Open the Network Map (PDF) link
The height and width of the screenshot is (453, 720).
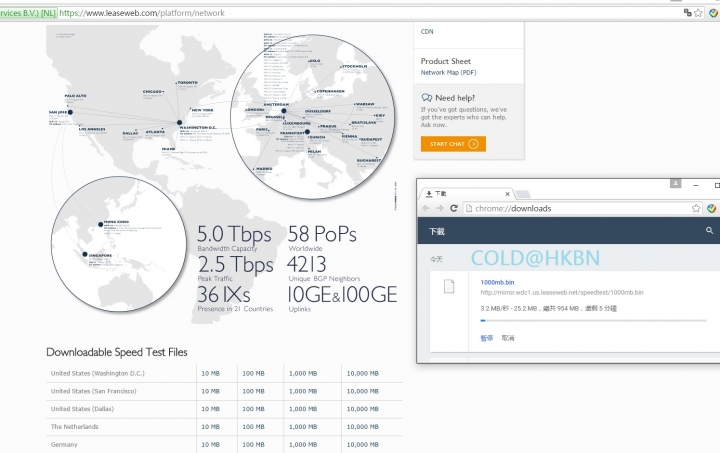point(449,73)
